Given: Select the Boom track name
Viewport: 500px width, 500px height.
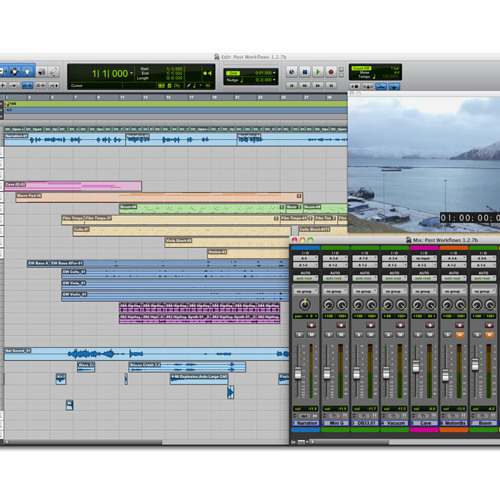Looking at the screenshot, I should point(484,423).
